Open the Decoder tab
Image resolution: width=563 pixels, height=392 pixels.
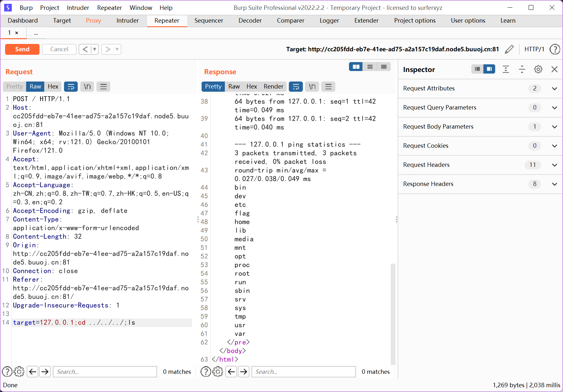(250, 21)
